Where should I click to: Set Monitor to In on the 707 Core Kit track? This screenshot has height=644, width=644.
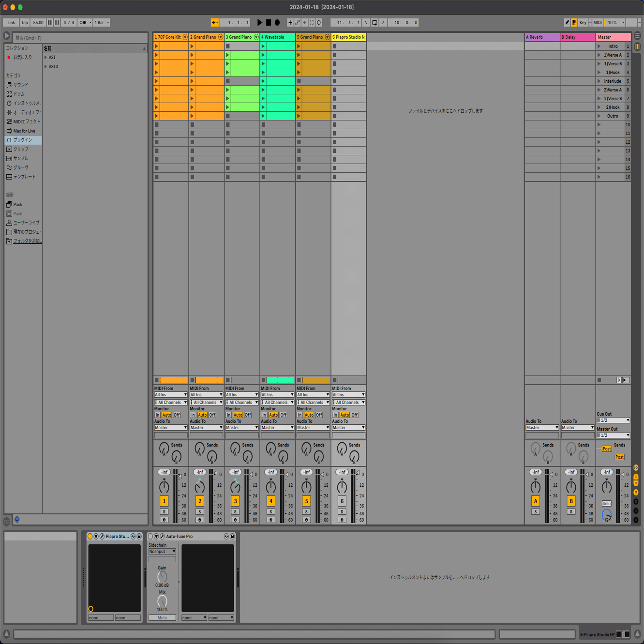click(x=157, y=415)
